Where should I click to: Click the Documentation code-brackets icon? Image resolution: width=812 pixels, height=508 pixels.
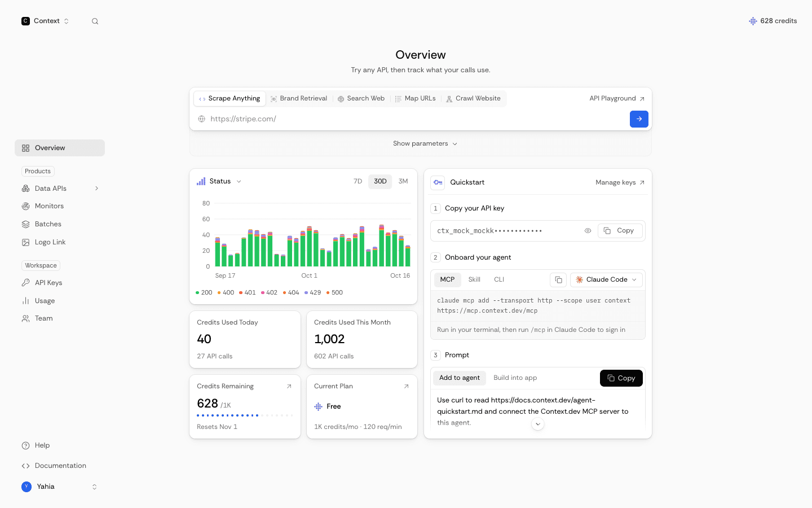tap(25, 466)
